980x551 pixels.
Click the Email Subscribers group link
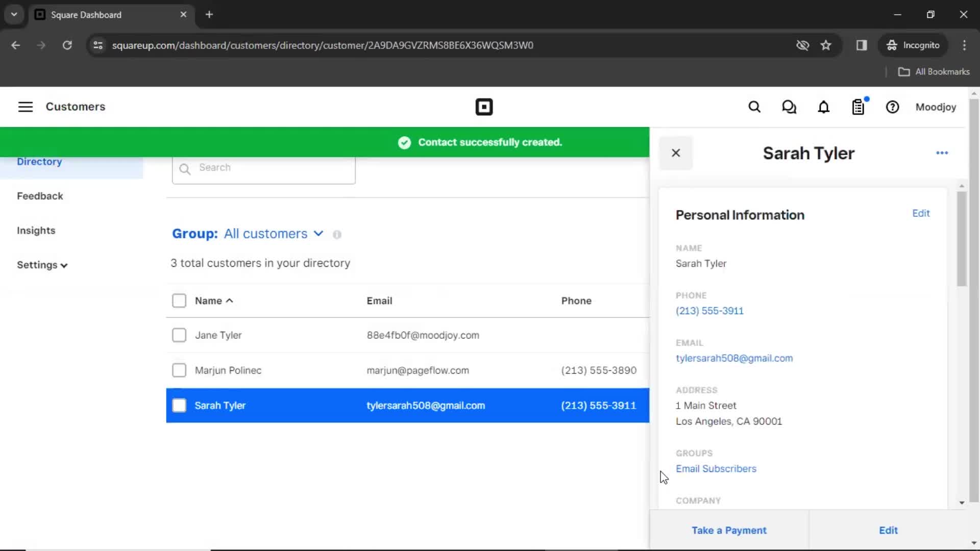pos(716,468)
